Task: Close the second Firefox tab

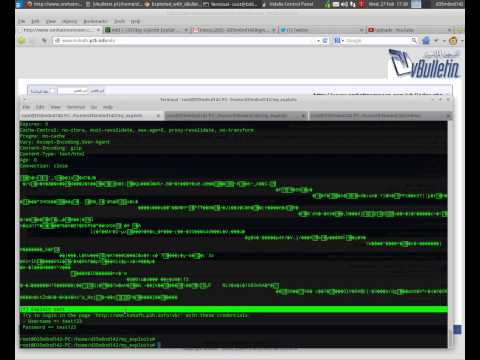Action: 186,30
